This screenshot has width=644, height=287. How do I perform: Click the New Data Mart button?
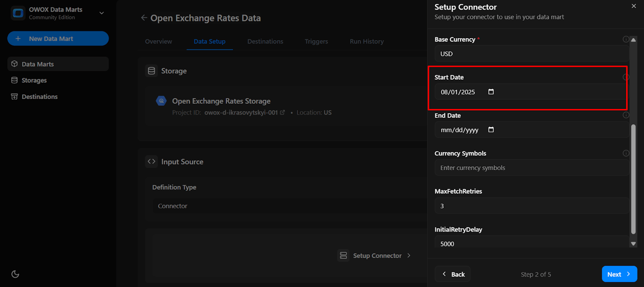point(58,39)
